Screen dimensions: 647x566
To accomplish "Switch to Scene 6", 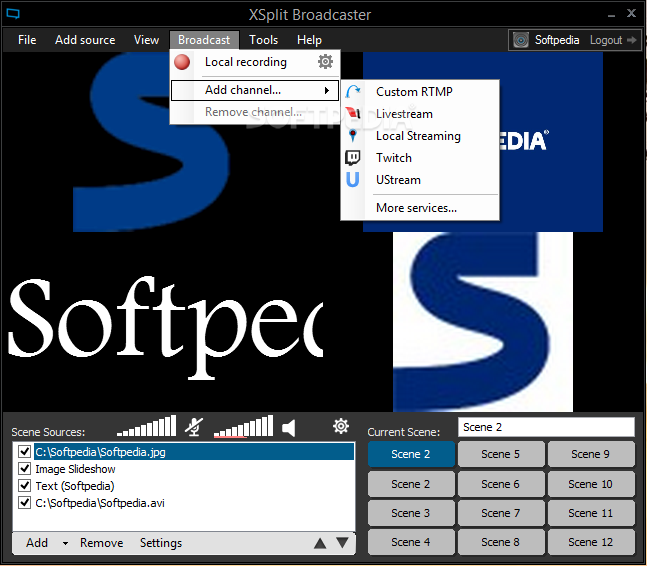I will pos(501,483).
